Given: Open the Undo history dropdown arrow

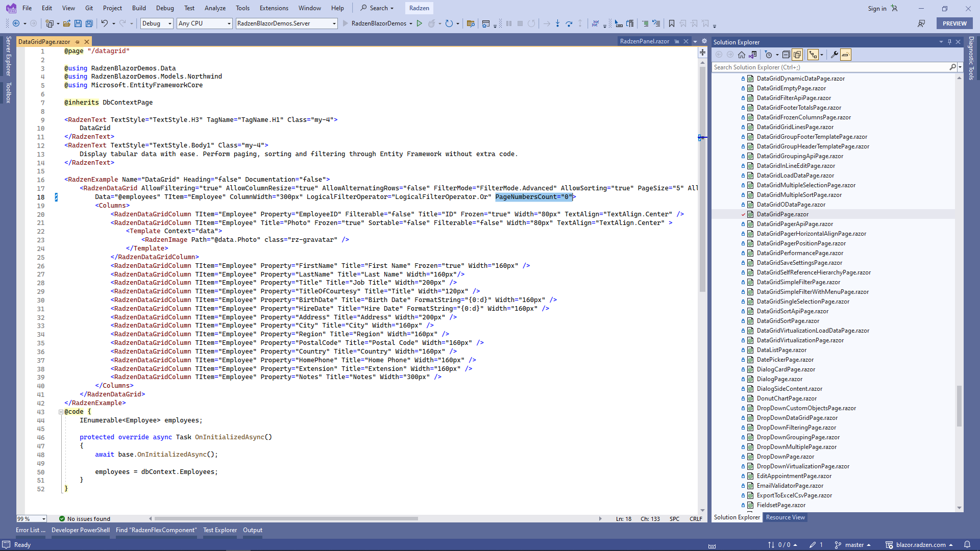Looking at the screenshot, I should click(113, 23).
